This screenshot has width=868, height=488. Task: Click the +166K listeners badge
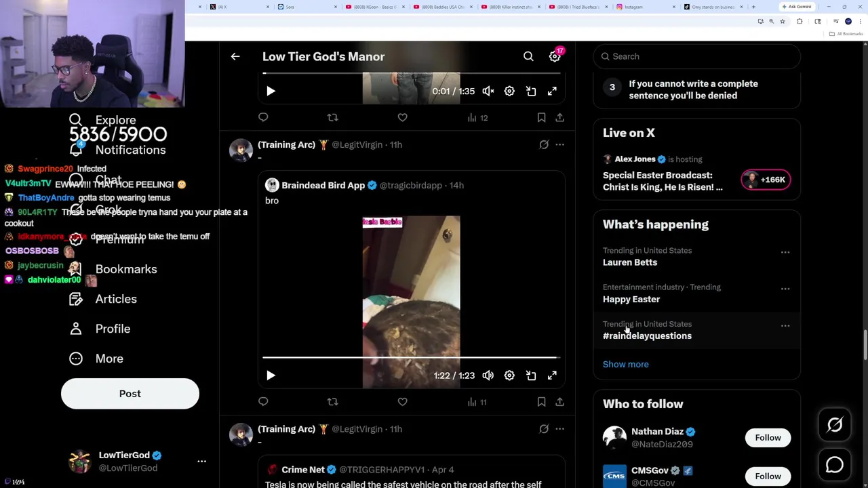tap(766, 180)
